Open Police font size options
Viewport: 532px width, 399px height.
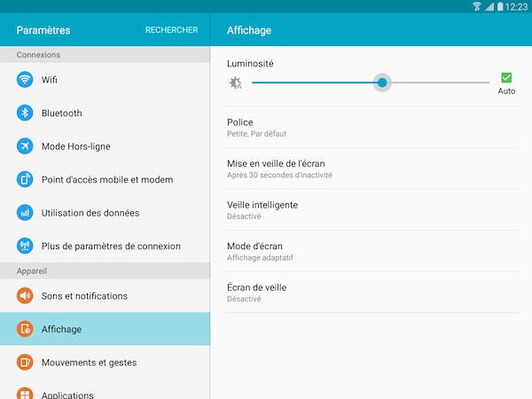tap(372, 127)
